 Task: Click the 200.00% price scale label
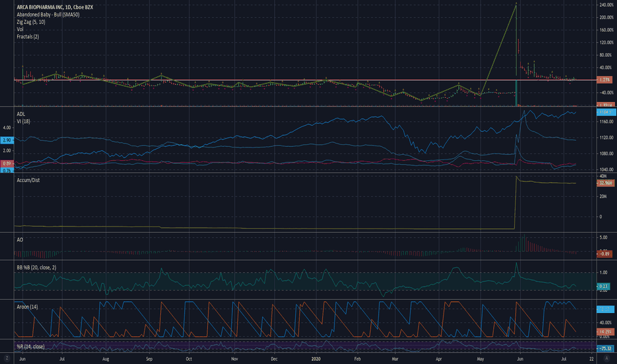tap(606, 17)
